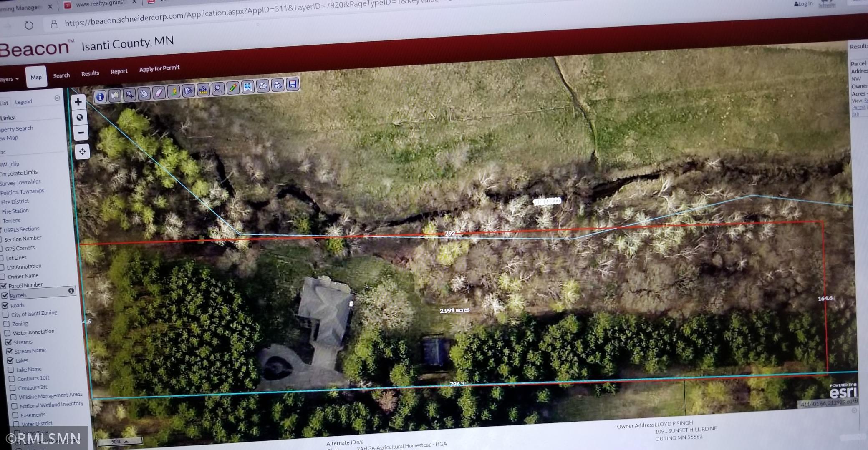Open the Property Search link
Viewport: 868px width, 450px height.
click(16, 129)
